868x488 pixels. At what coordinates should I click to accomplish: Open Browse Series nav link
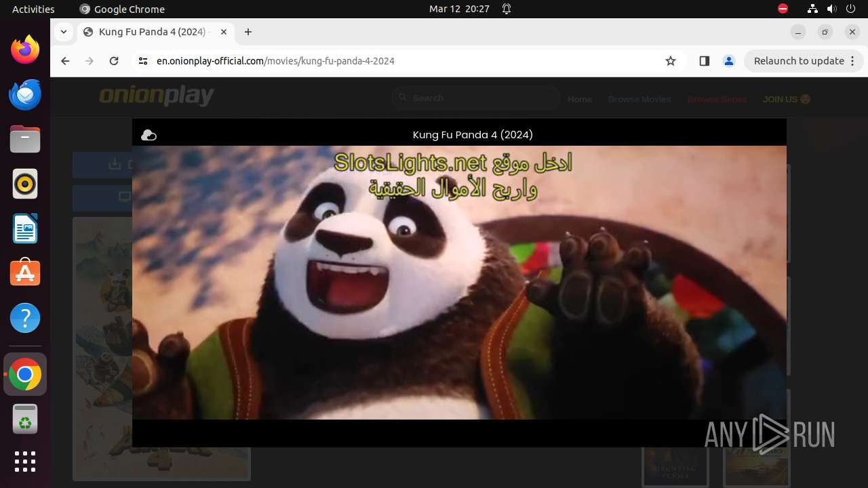[717, 99]
